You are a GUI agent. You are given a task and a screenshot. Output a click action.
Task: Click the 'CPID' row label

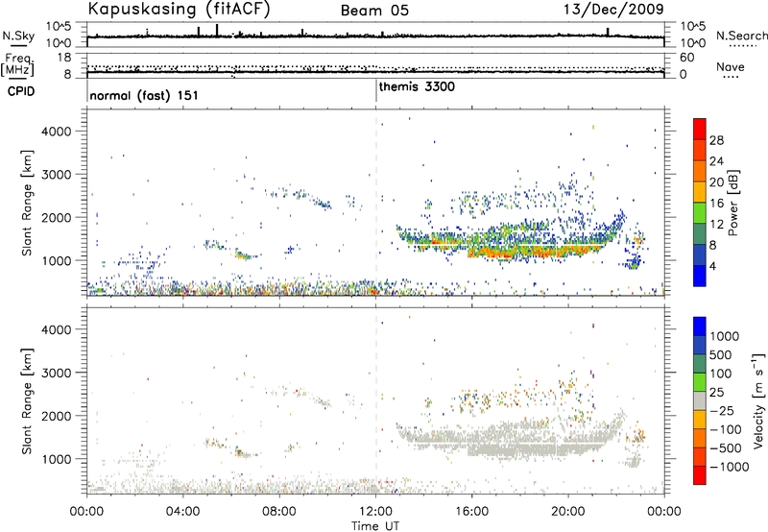coord(21,91)
